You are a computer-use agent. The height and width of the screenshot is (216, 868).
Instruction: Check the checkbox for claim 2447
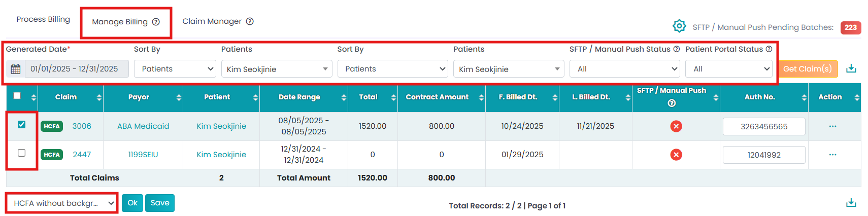[x=21, y=153]
